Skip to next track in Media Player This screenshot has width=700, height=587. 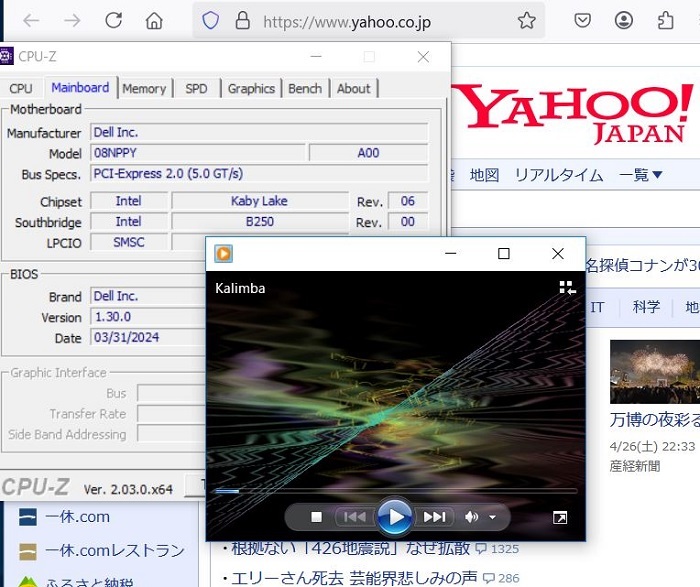(434, 517)
